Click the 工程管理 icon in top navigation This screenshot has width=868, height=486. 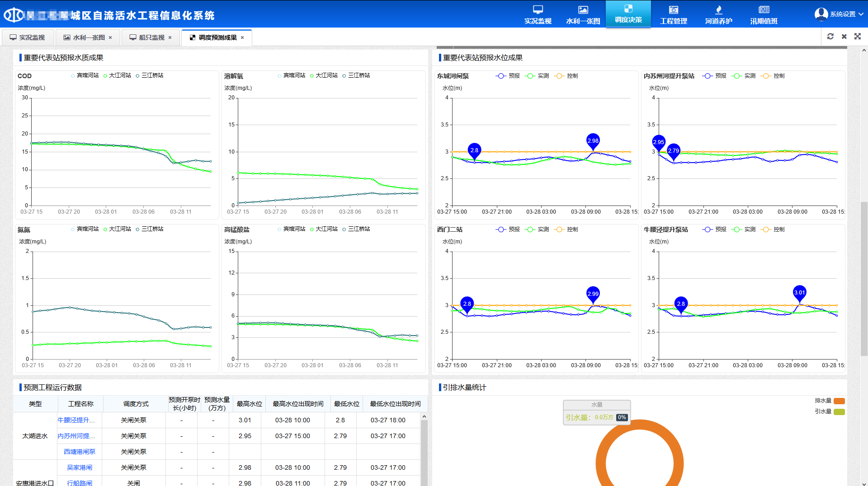tap(673, 10)
